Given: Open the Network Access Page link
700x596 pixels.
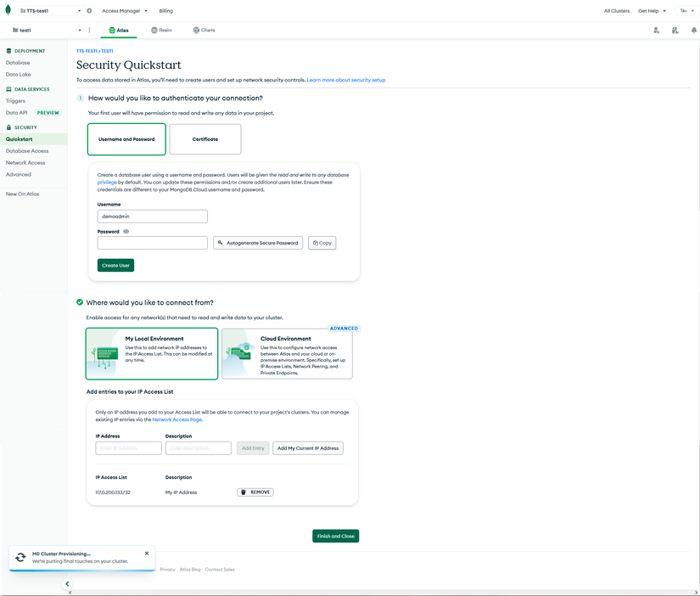Looking at the screenshot, I should coord(177,419).
